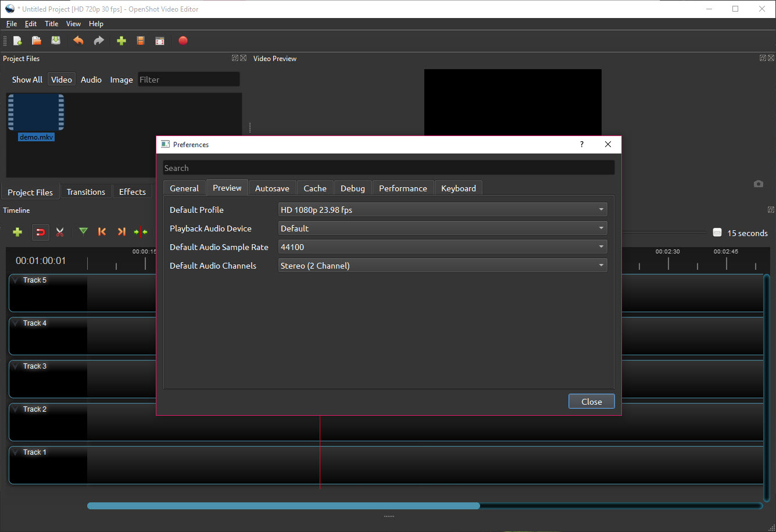Expand the Default Audio Channels dropdown
The image size is (776, 532).
443,266
